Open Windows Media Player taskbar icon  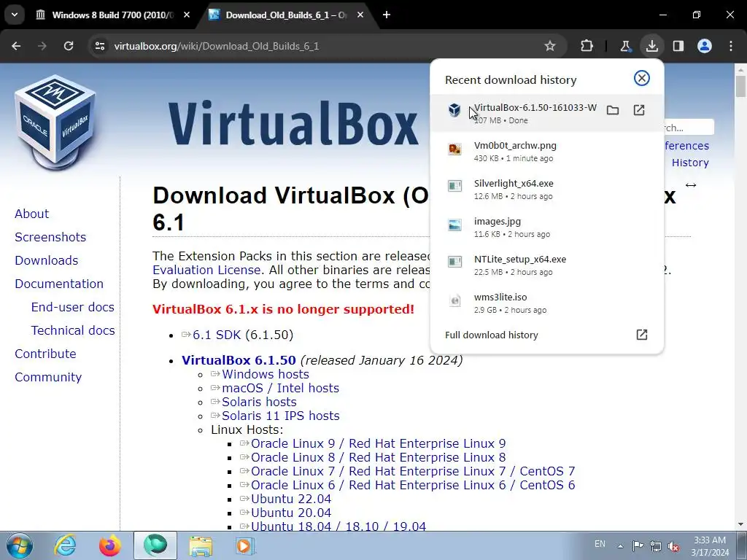pos(245,545)
